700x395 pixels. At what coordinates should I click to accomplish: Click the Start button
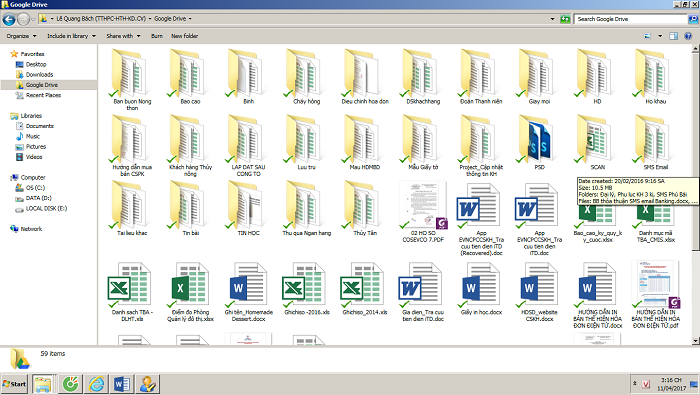pyautogui.click(x=14, y=384)
